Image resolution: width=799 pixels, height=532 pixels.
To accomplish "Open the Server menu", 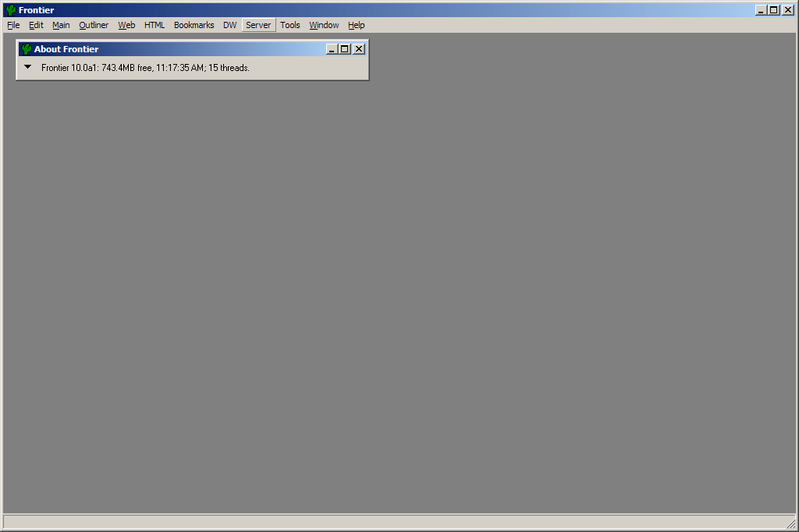I will (x=258, y=25).
